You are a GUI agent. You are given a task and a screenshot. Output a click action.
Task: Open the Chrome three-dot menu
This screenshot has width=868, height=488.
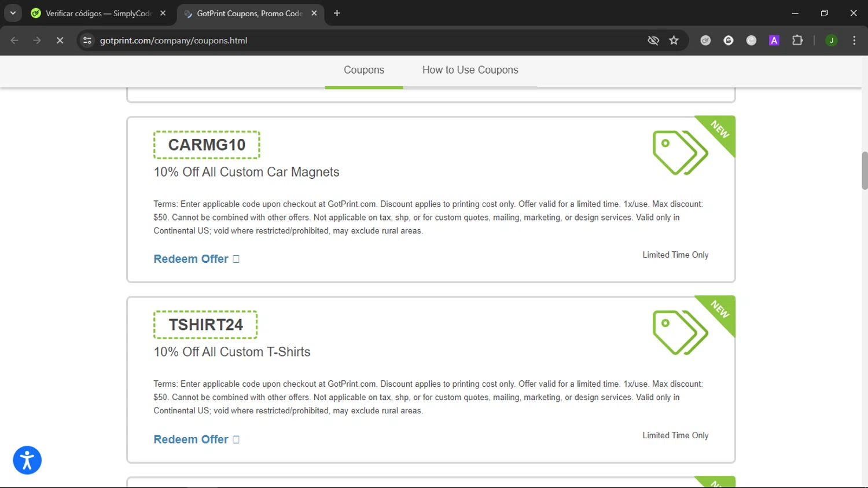[854, 41]
